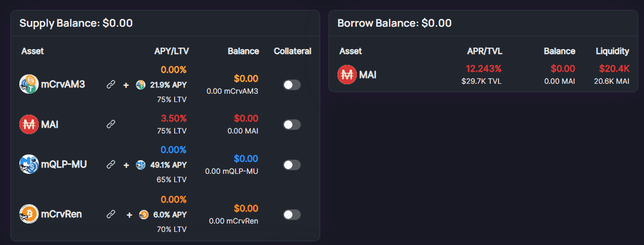The width and height of the screenshot is (644, 245).
Task: Click the mCrvAM3 asset name
Action: pyautogui.click(x=63, y=85)
